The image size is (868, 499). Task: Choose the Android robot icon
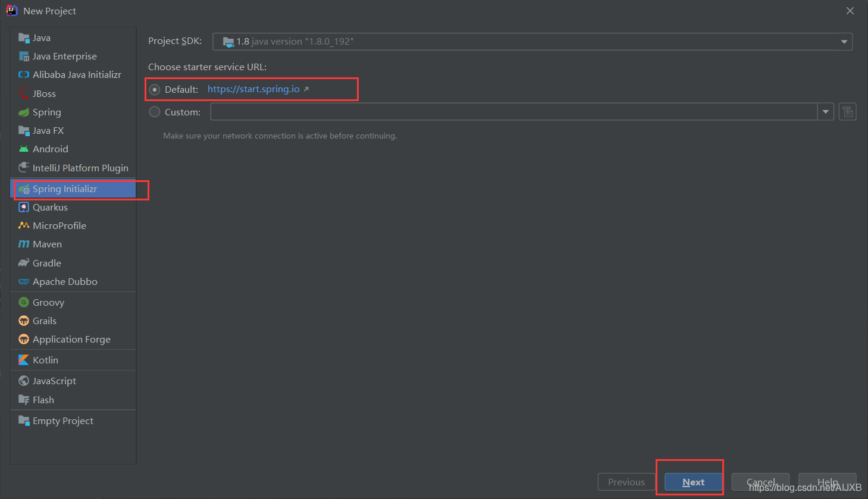24,149
